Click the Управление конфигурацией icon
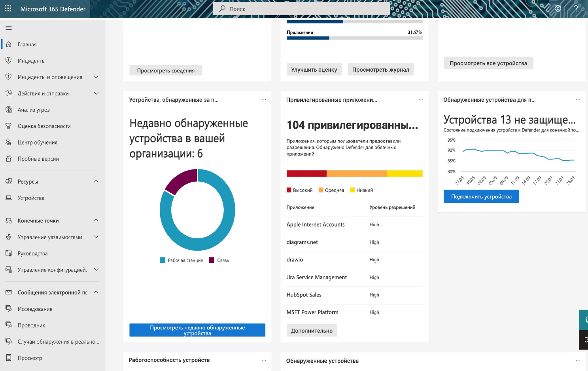This screenshot has height=371, width=588. tap(9, 270)
